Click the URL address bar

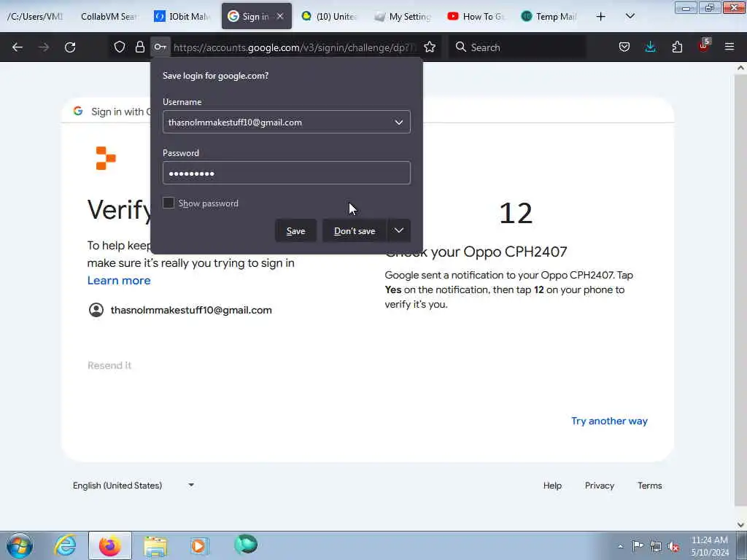[295, 47]
